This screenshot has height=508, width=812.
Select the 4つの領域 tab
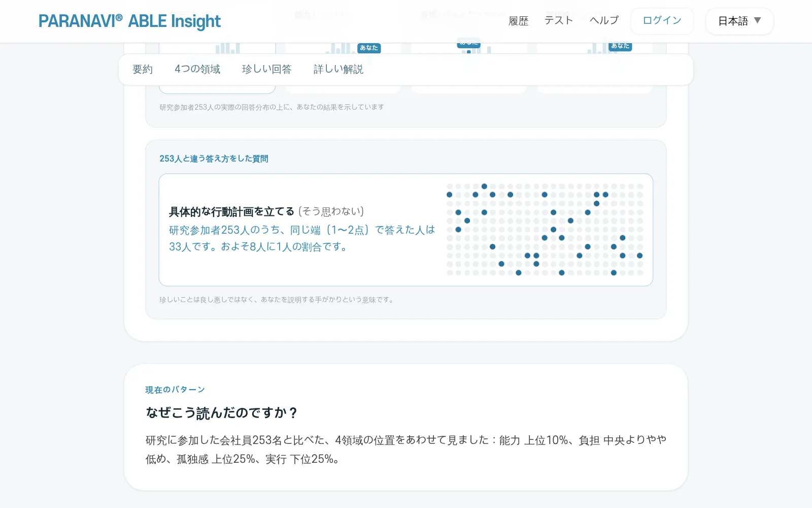point(197,69)
